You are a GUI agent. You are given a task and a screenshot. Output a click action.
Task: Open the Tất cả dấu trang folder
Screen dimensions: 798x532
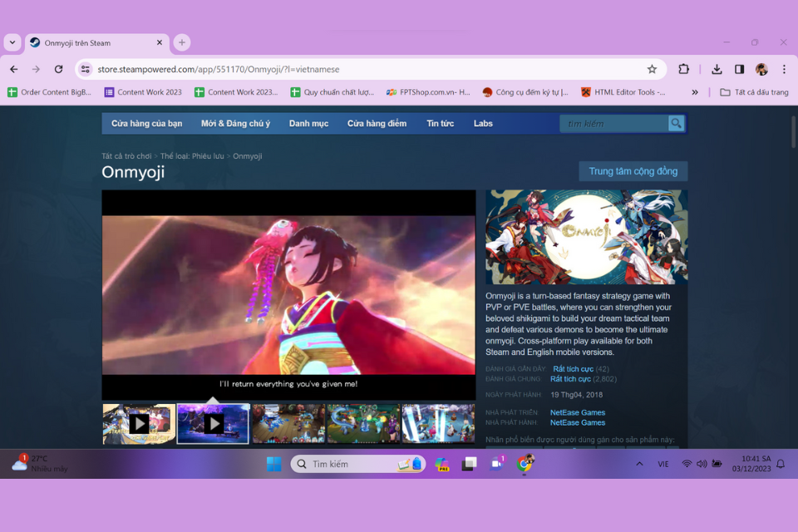[754, 92]
